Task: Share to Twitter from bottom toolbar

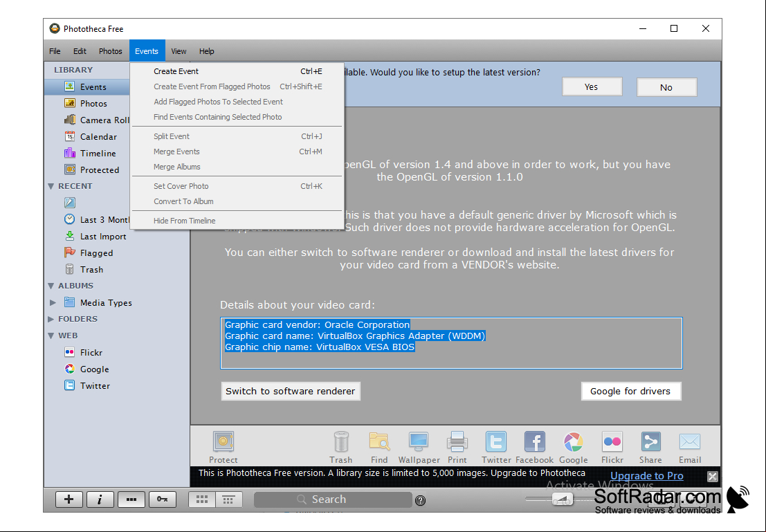Action: pos(496,447)
